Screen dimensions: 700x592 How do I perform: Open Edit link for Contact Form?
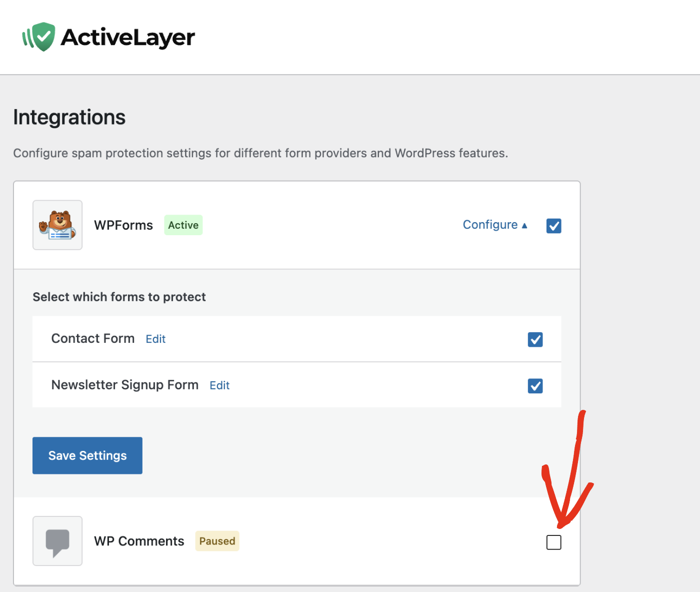155,339
